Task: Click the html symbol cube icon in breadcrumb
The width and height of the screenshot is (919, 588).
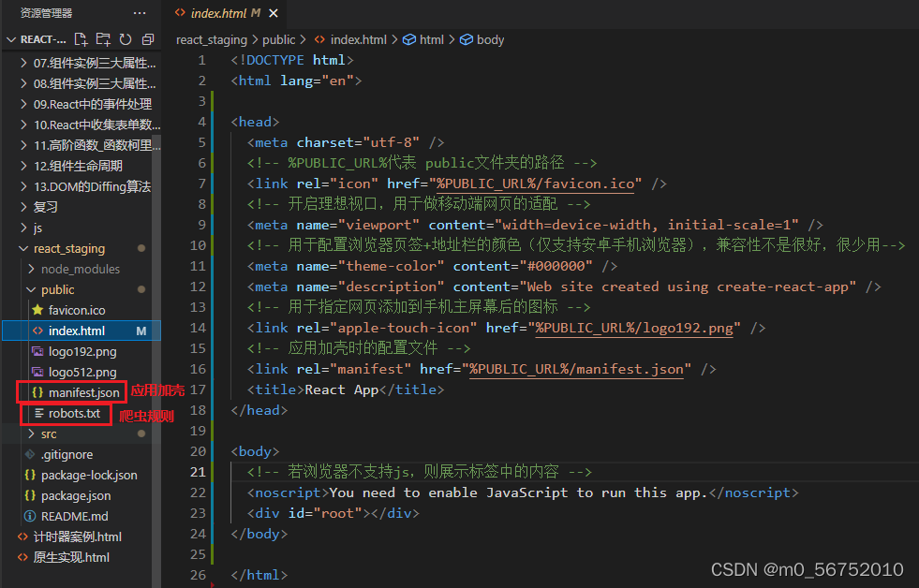Action: pyautogui.click(x=409, y=40)
